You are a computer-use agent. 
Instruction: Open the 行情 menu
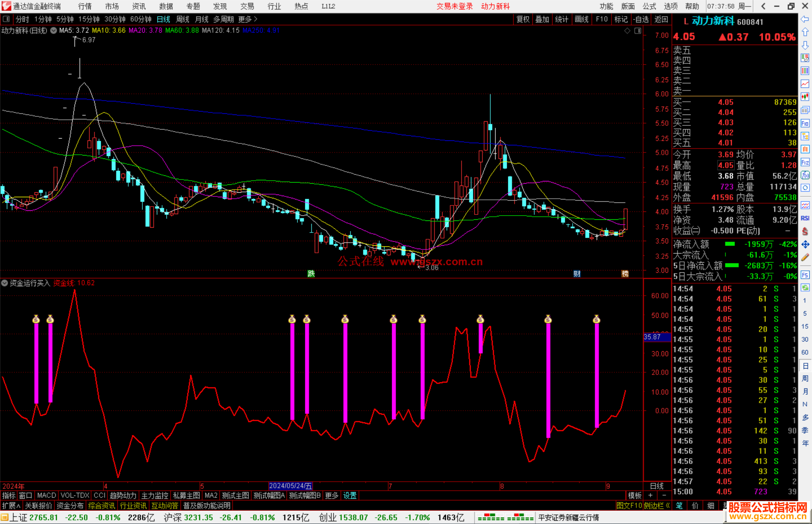coord(85,6)
